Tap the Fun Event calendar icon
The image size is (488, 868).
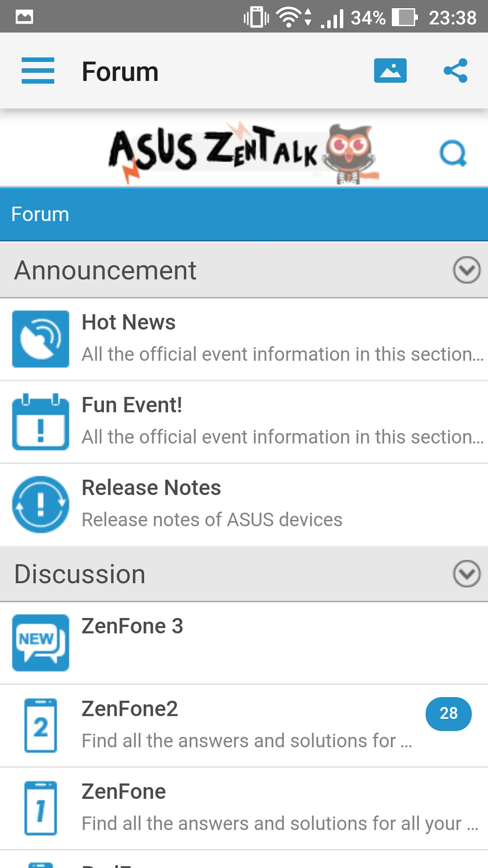coord(41,421)
